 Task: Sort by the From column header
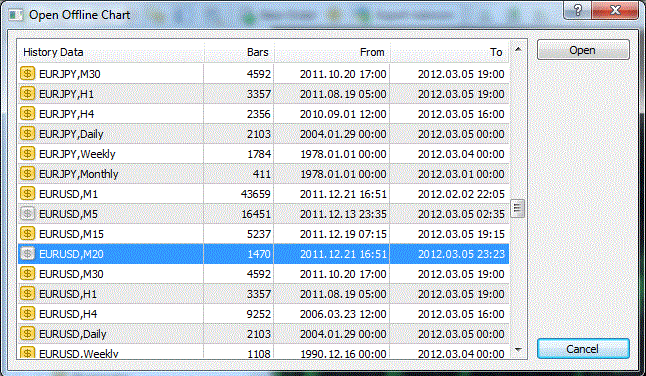(332, 52)
